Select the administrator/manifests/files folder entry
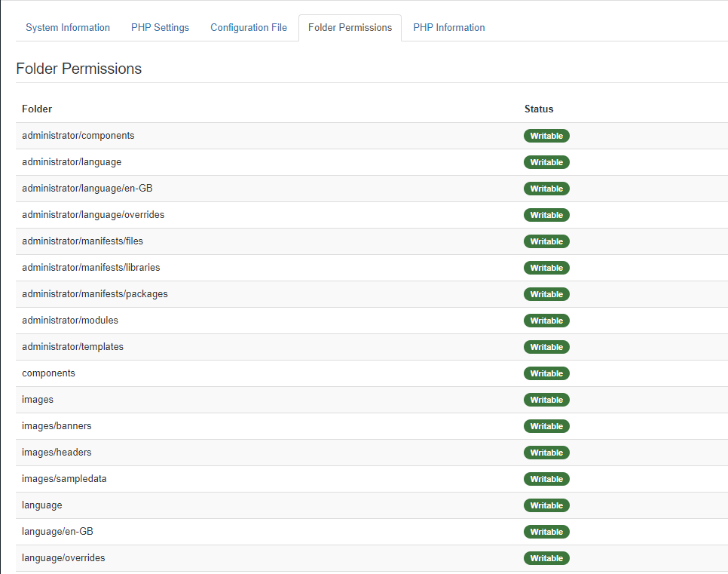The width and height of the screenshot is (728, 574). click(x=82, y=241)
